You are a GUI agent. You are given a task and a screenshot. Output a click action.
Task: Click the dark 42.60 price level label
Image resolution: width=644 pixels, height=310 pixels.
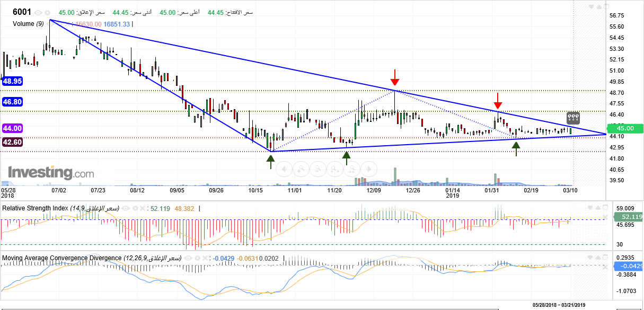tap(12, 142)
